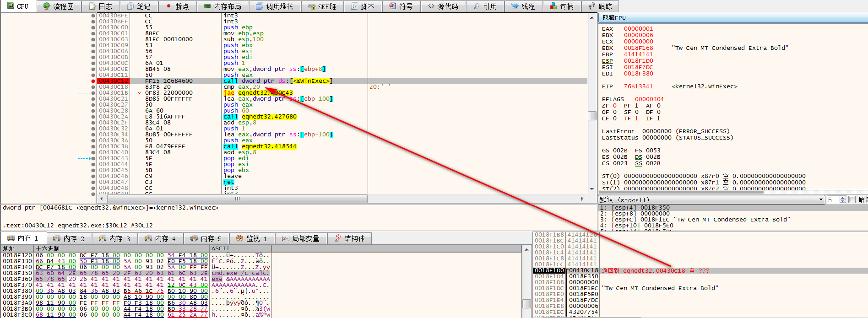Switch to the 内存 5 dump tab
This screenshot has width=868, height=318.
(206, 238)
